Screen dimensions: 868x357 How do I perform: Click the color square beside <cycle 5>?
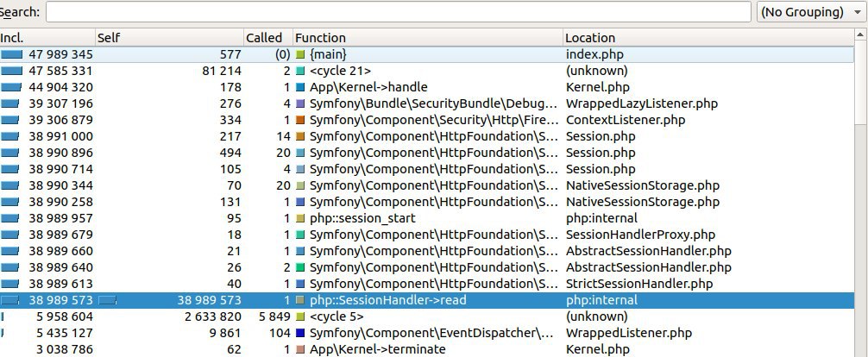click(300, 316)
